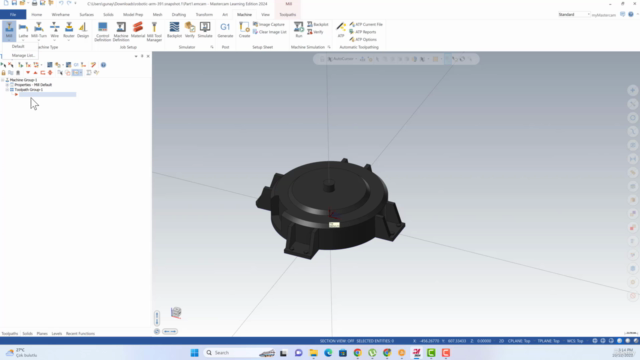Open the Material manager
Image resolution: width=640 pixels, height=360 pixels.
click(138, 31)
